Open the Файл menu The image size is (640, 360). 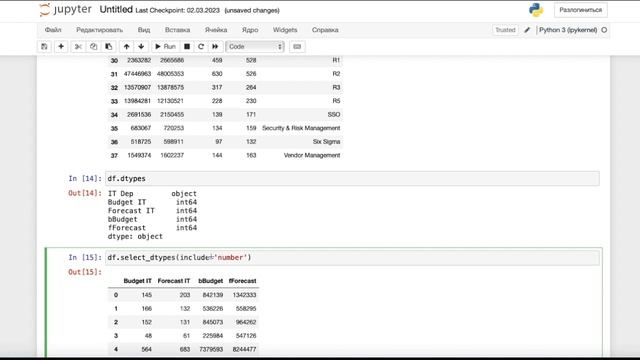tap(53, 30)
